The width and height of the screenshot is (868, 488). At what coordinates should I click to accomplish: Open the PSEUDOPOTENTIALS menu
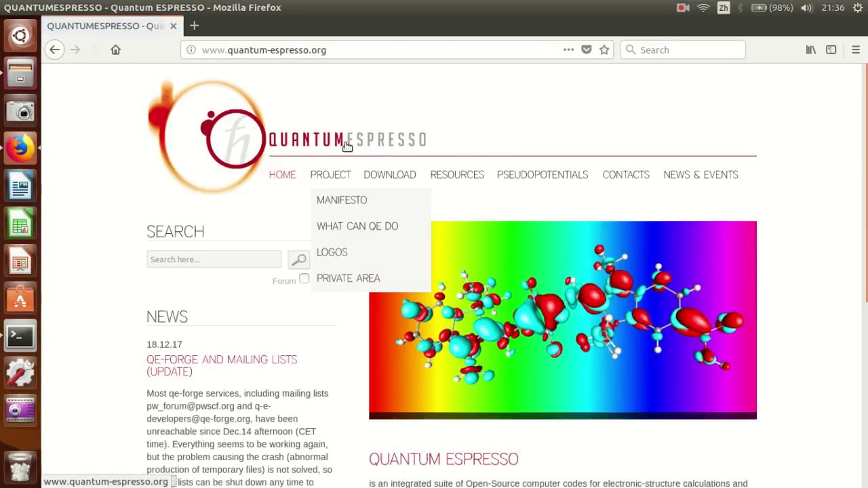click(542, 175)
